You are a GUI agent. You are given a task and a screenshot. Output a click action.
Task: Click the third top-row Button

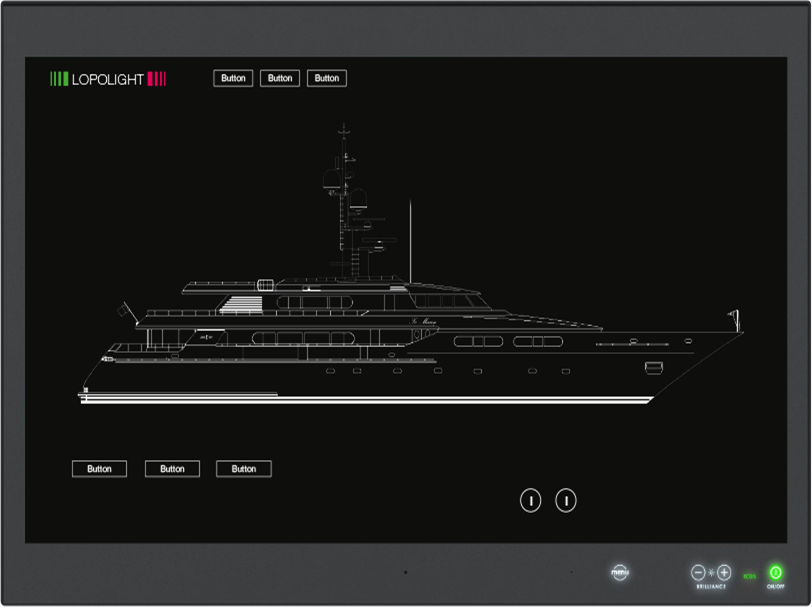pyautogui.click(x=327, y=78)
